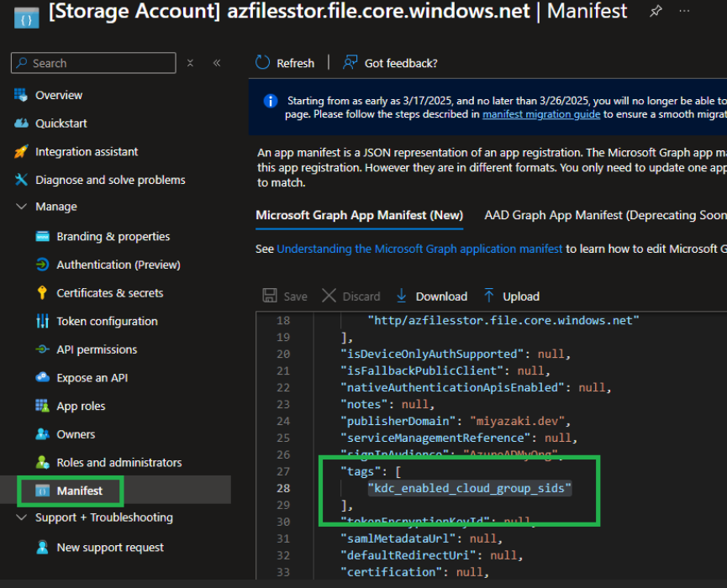This screenshot has height=588, width=727.
Task: Click the Token configuration icon
Action: coord(42,322)
